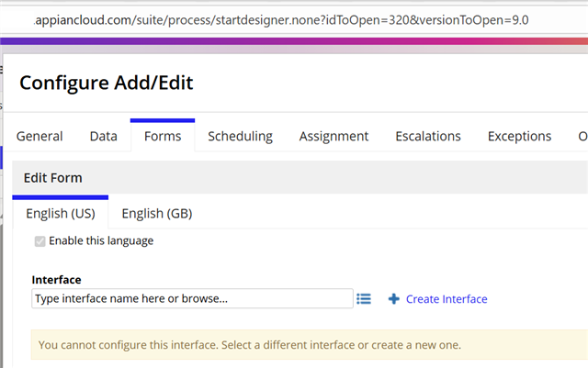Click the Edit Form section header
Image resolution: width=588 pixels, height=368 pixels.
(52, 177)
